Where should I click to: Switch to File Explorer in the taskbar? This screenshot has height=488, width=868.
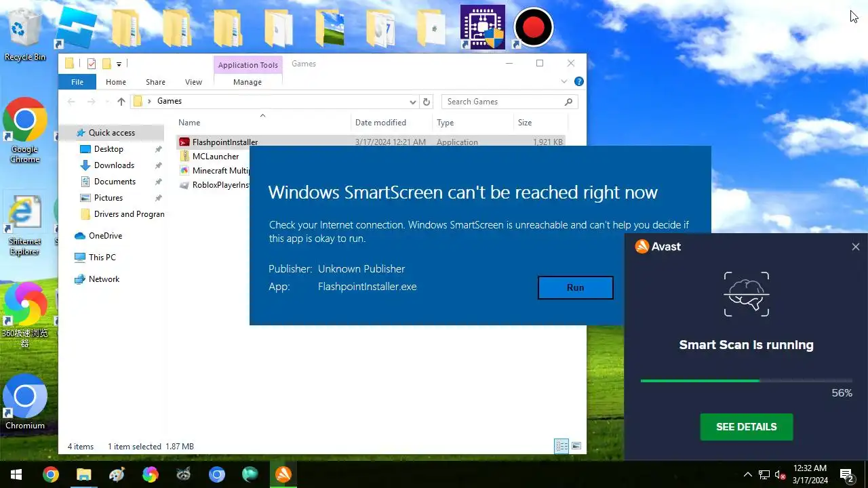tap(83, 474)
